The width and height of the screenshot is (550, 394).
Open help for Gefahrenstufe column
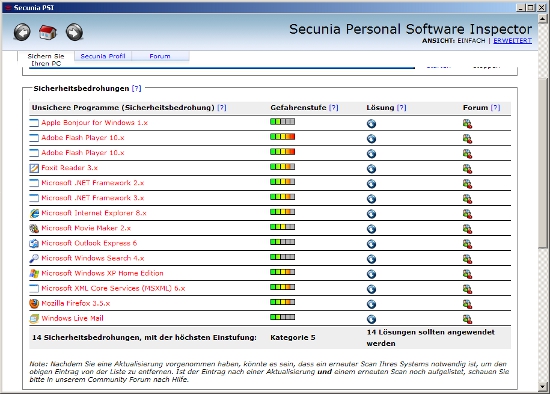point(334,107)
